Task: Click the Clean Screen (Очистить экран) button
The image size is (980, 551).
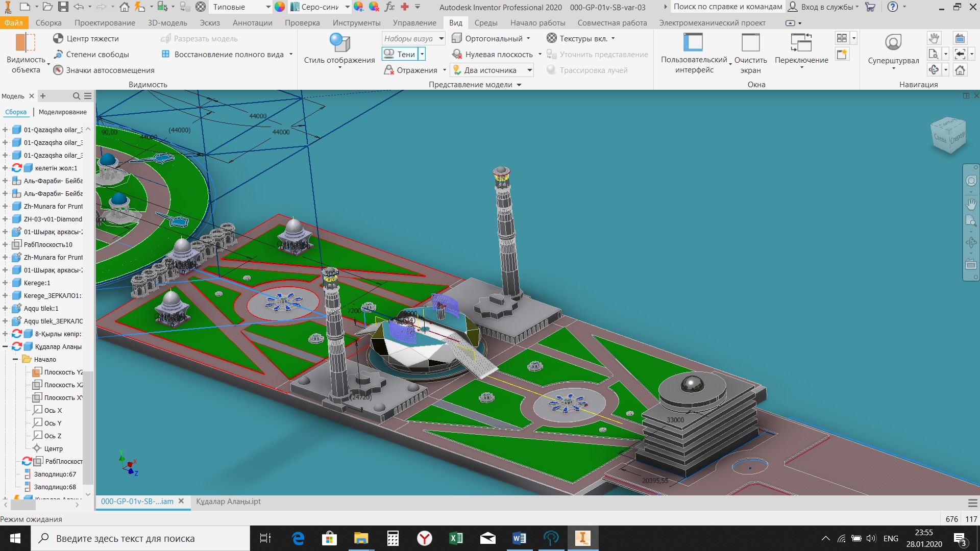Action: 750,53
